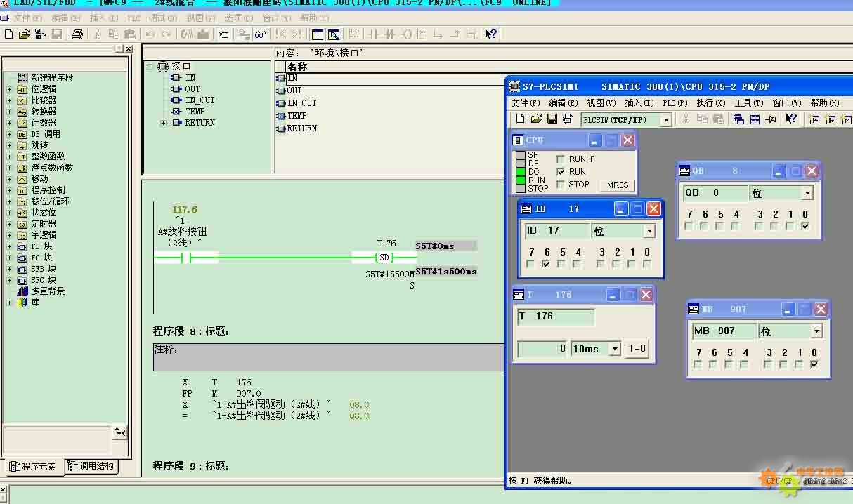Click the QB 8 address input field
The height and width of the screenshot is (504, 853).
pos(715,193)
